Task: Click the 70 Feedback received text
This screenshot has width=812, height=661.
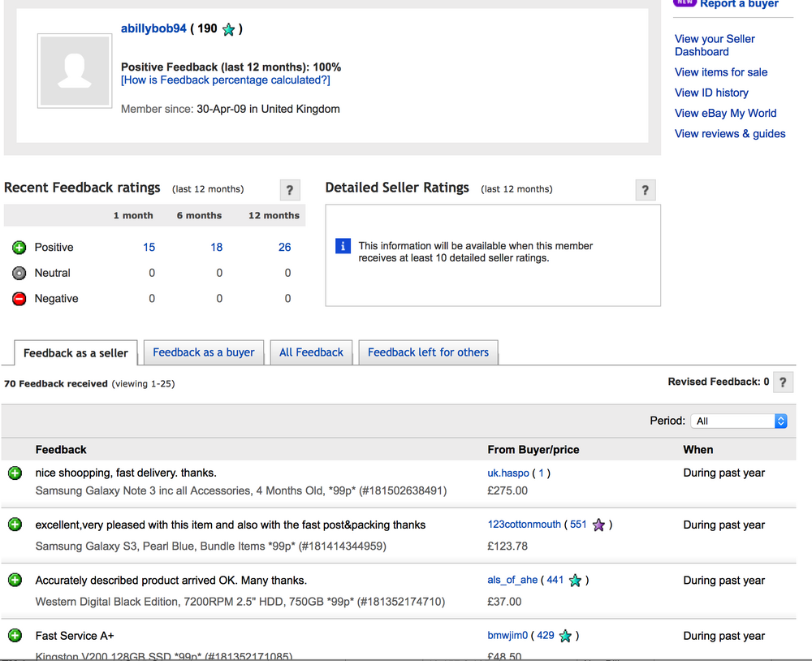Action: [56, 384]
